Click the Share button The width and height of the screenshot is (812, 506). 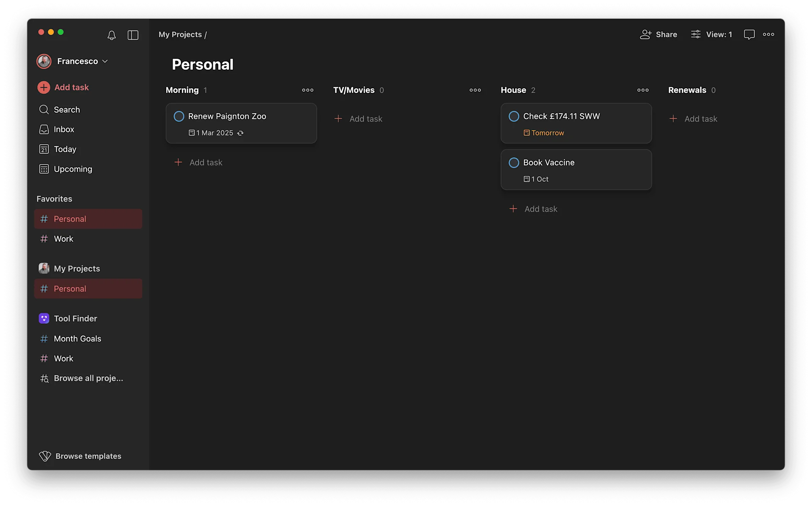pos(658,34)
